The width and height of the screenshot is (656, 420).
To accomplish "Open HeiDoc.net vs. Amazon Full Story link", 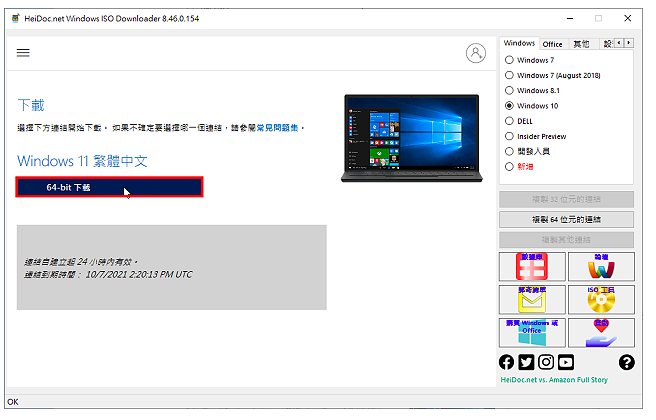I will point(554,380).
